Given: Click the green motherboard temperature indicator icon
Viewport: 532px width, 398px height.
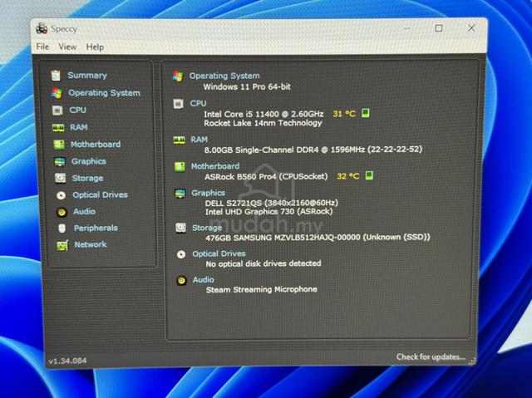Looking at the screenshot, I should click(369, 175).
